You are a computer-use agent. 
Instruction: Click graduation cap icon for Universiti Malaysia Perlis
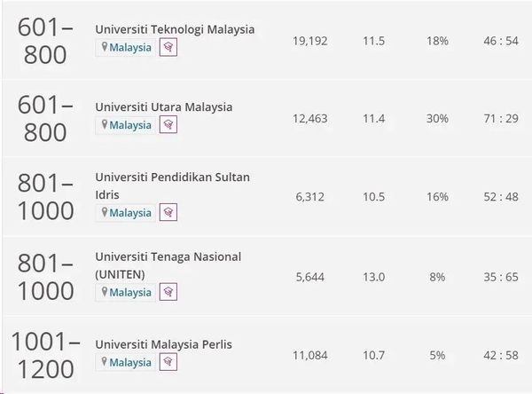[168, 362]
